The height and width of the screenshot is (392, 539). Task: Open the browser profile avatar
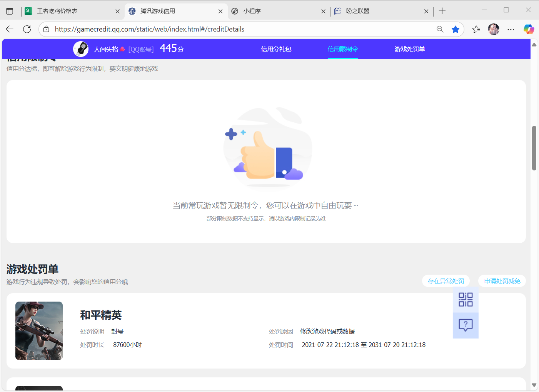coord(494,29)
